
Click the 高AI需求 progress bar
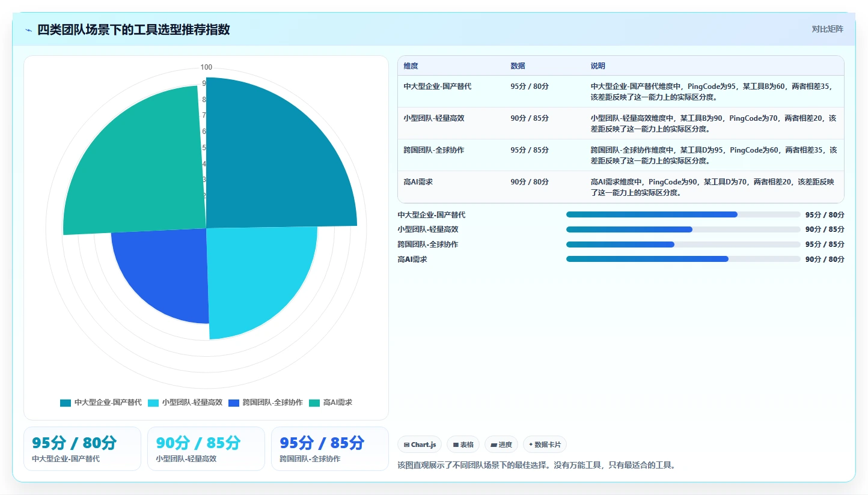[683, 259]
